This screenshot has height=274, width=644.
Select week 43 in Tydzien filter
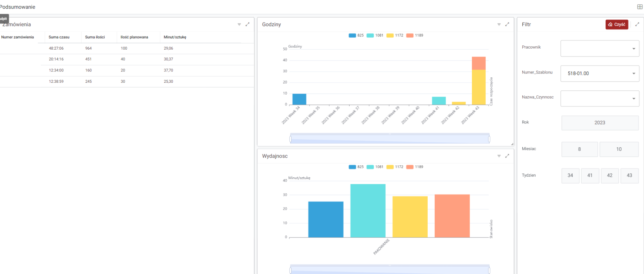[x=629, y=176]
